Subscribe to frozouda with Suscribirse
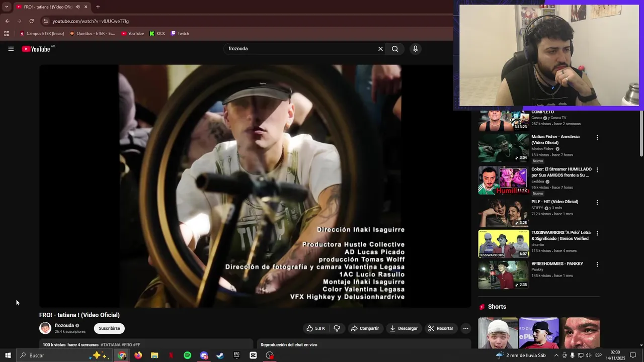This screenshot has width=644, height=362. (109, 328)
